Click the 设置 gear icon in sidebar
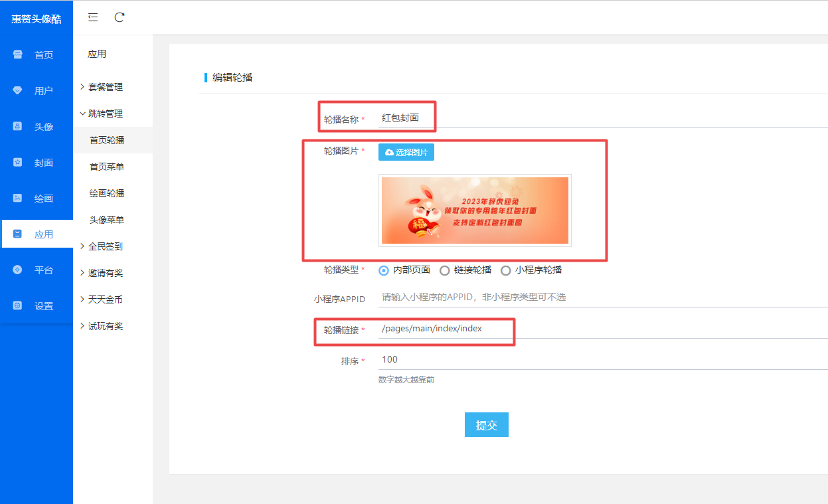This screenshot has height=504, width=828. 18,305
